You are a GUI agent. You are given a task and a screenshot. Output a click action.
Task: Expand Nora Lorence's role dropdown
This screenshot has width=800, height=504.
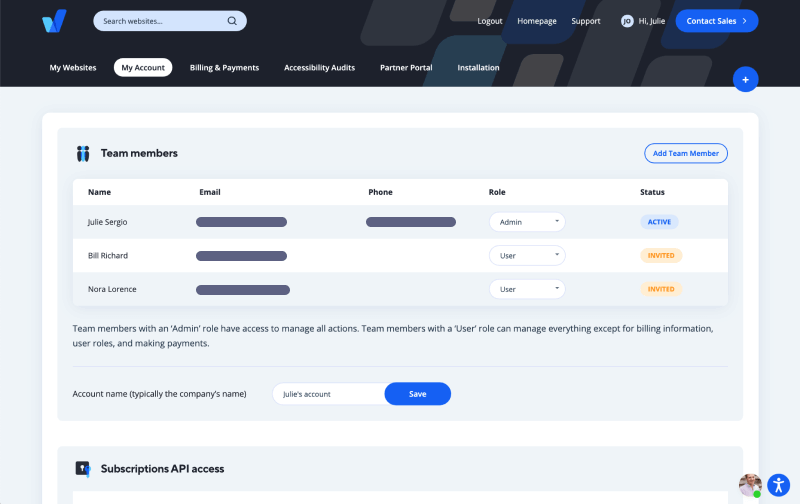click(x=527, y=289)
